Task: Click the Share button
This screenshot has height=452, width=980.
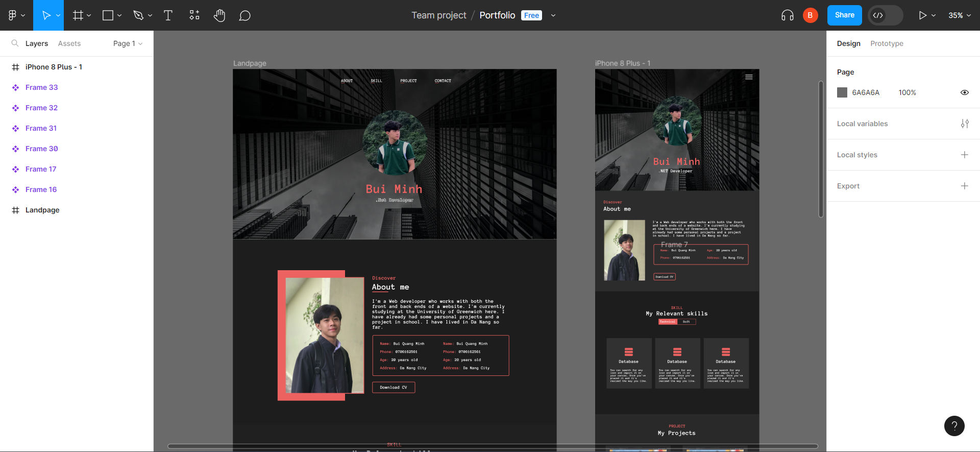Action: tap(844, 15)
